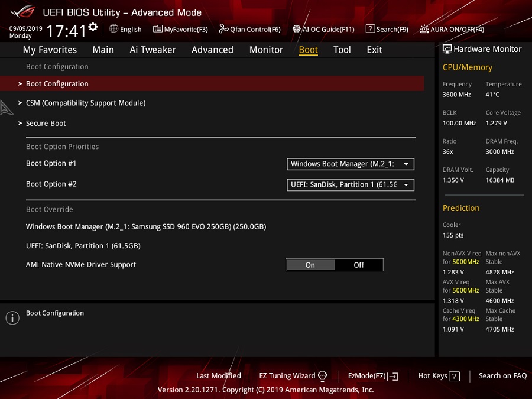The image size is (532, 399).
Task: Click the 3600 MHz frequency value
Action: tap(457, 95)
